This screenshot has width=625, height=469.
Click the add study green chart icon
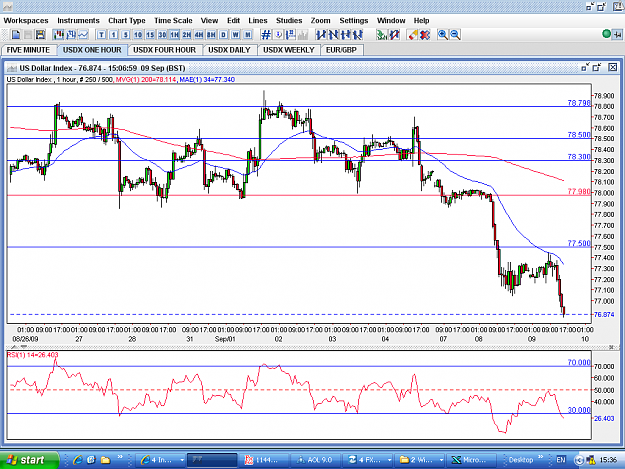pyautogui.click(x=382, y=35)
